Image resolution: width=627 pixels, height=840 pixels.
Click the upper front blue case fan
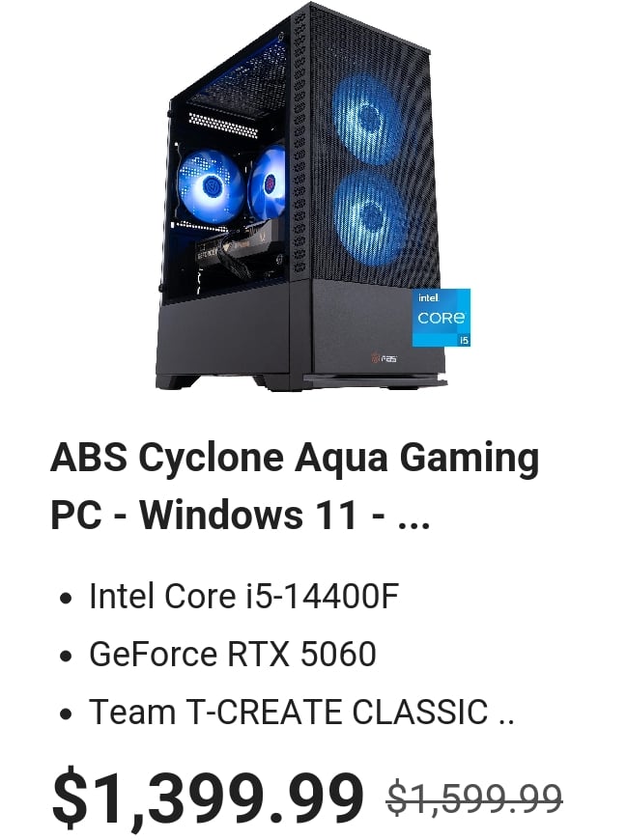click(365, 119)
